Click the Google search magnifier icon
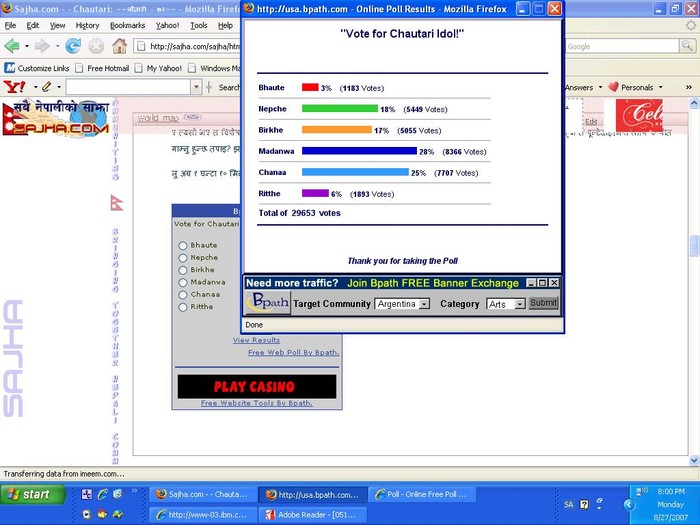 687,46
